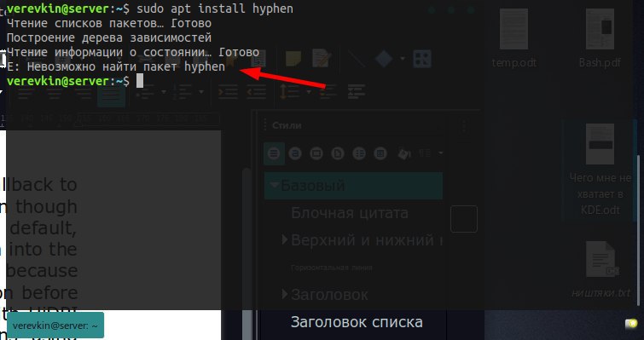Select ништяки.txt file on desktop

(600, 269)
